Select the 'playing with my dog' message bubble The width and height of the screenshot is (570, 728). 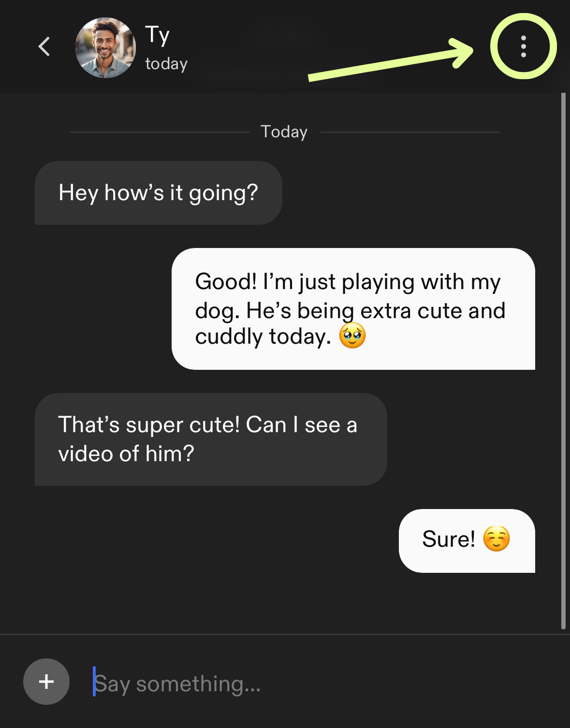pos(353,309)
